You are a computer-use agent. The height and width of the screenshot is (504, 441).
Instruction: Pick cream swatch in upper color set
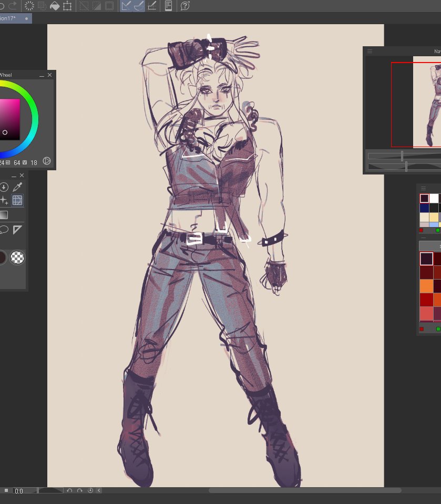[x=424, y=217]
